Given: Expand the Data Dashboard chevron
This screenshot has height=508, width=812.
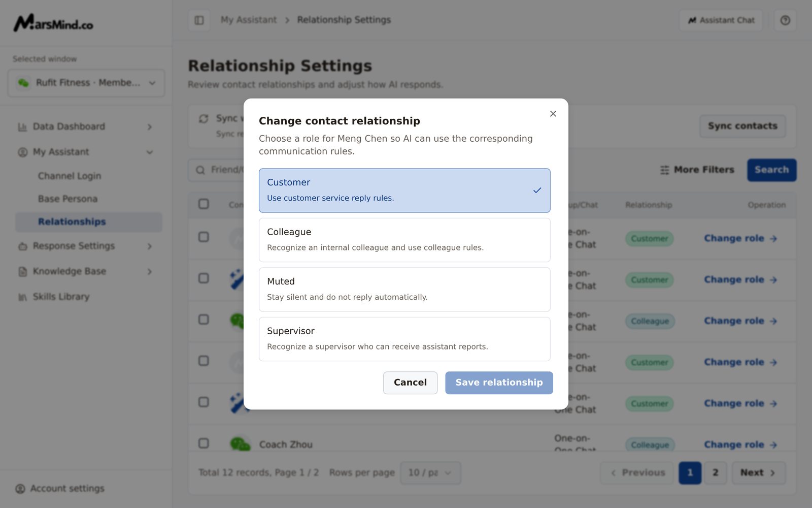Looking at the screenshot, I should pyautogui.click(x=150, y=126).
